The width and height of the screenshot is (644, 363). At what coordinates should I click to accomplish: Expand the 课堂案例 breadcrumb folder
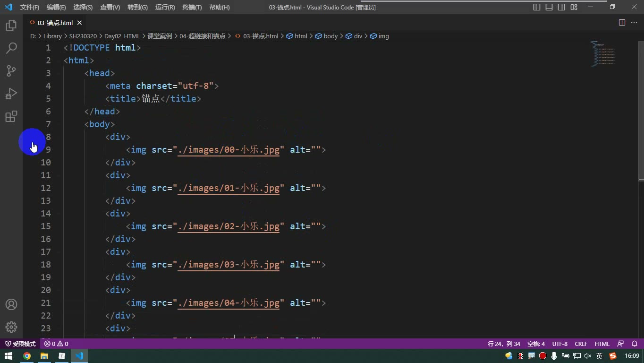160,36
